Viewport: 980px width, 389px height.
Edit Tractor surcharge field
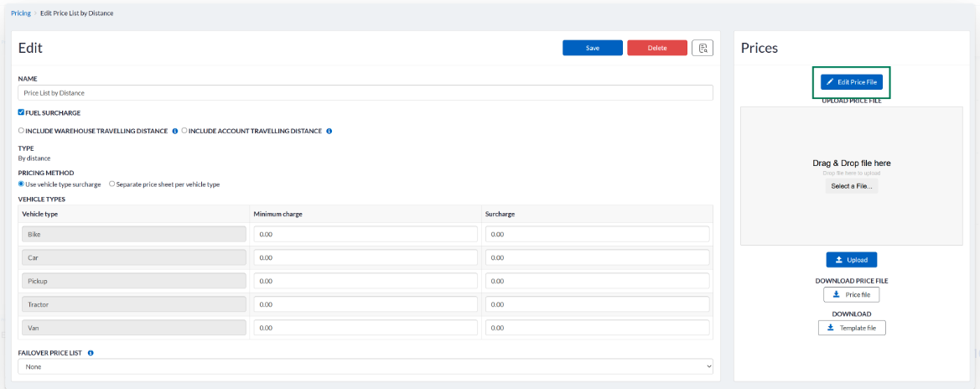tap(598, 304)
